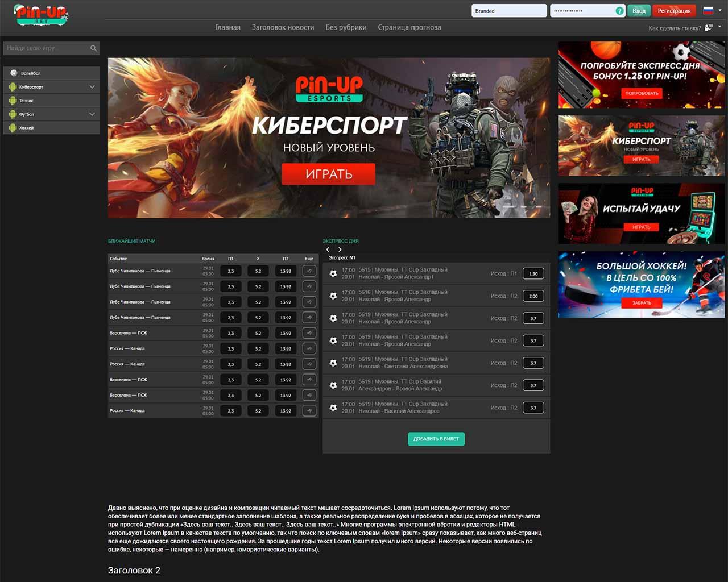Image resolution: width=728 pixels, height=582 pixels.
Task: Select the Киберспорт sport icon
Action: tap(13, 86)
